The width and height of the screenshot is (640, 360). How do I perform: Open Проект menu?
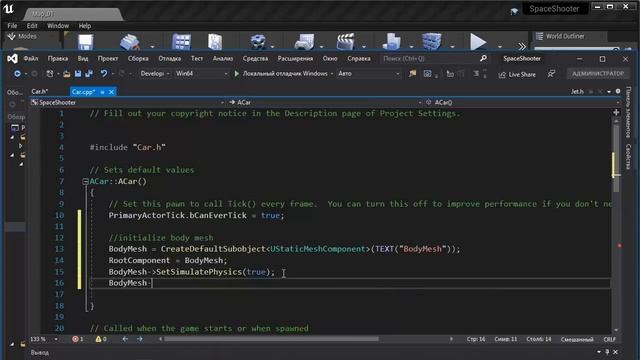[108, 58]
